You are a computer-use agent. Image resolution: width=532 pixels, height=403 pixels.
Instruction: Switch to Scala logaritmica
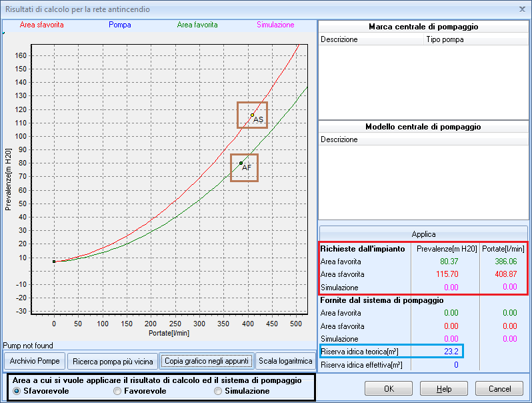tap(285, 361)
